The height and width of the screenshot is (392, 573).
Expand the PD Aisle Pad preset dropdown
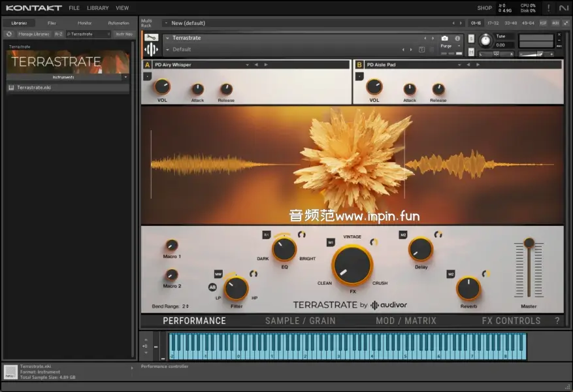459,65
